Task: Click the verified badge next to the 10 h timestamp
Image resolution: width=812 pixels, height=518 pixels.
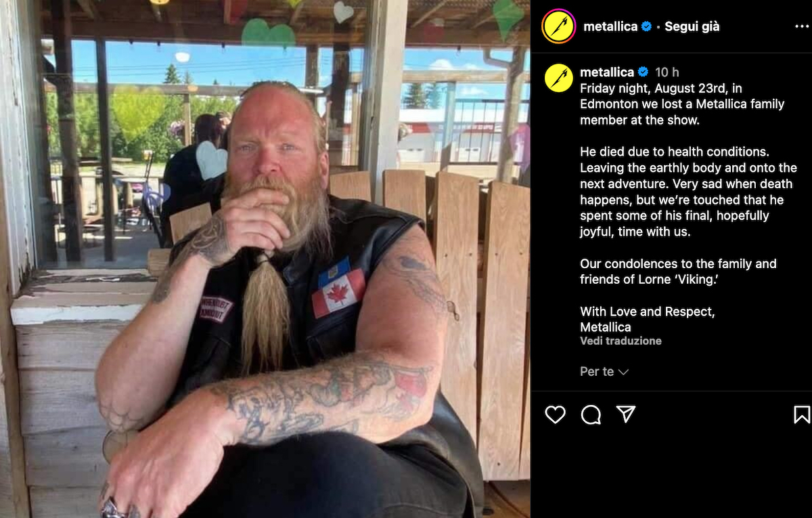Action: coord(644,72)
